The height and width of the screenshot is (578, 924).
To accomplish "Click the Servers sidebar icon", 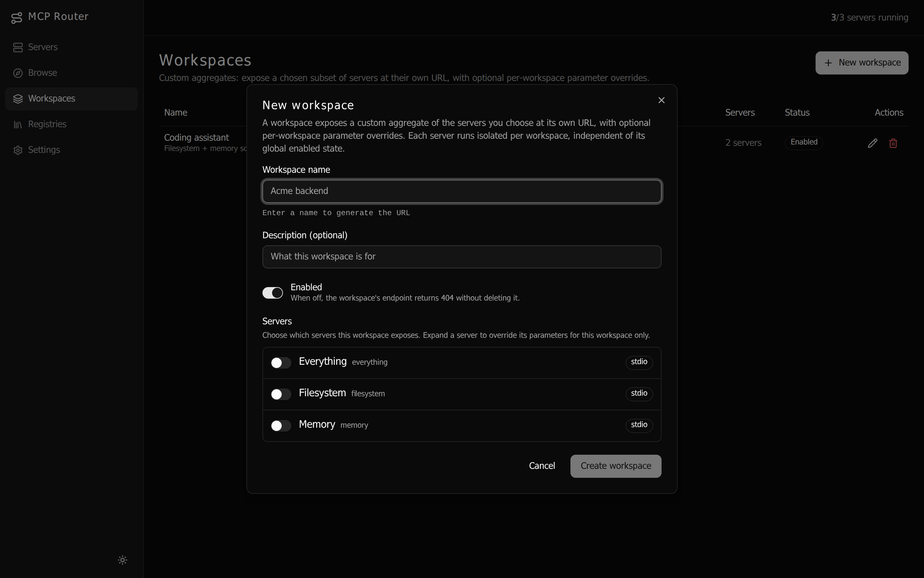I will [x=18, y=48].
